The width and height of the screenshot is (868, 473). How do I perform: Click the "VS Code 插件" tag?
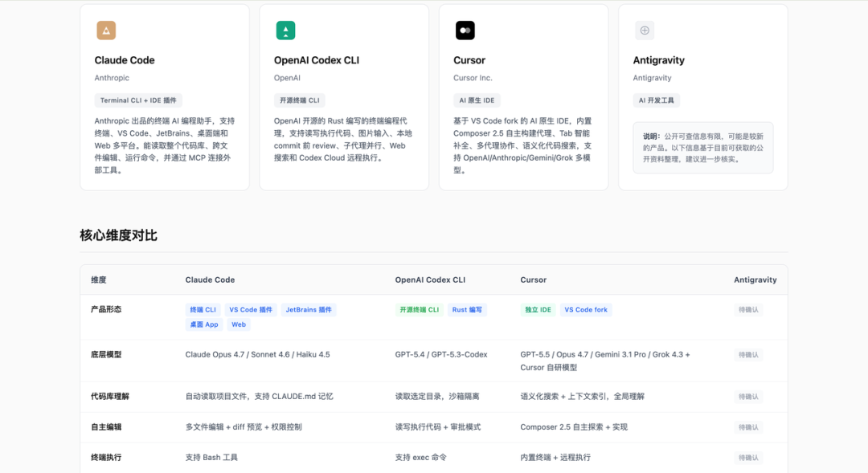tap(251, 310)
